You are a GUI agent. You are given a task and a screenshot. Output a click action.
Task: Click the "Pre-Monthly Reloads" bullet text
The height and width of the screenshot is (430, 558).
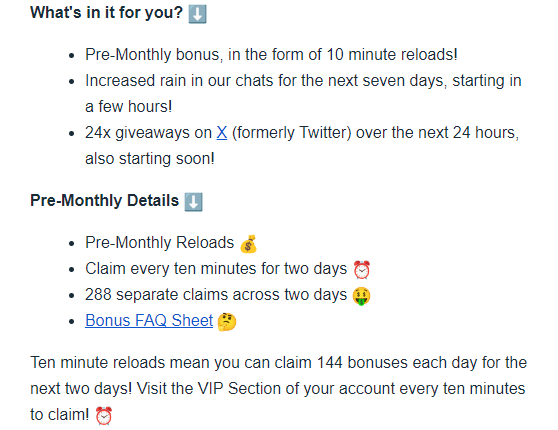(159, 242)
